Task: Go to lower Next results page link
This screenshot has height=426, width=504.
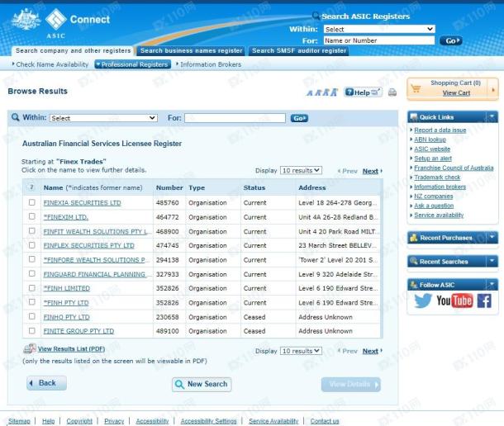Action: (370, 351)
